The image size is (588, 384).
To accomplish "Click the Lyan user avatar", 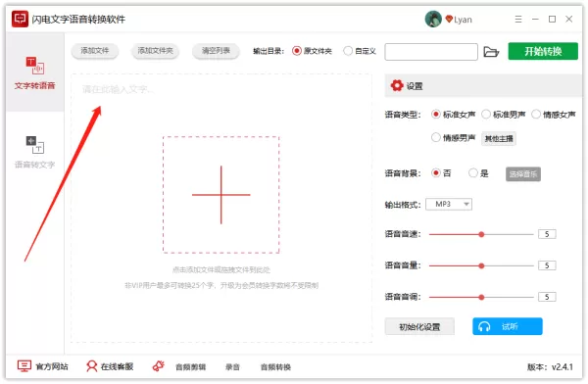I will point(433,20).
